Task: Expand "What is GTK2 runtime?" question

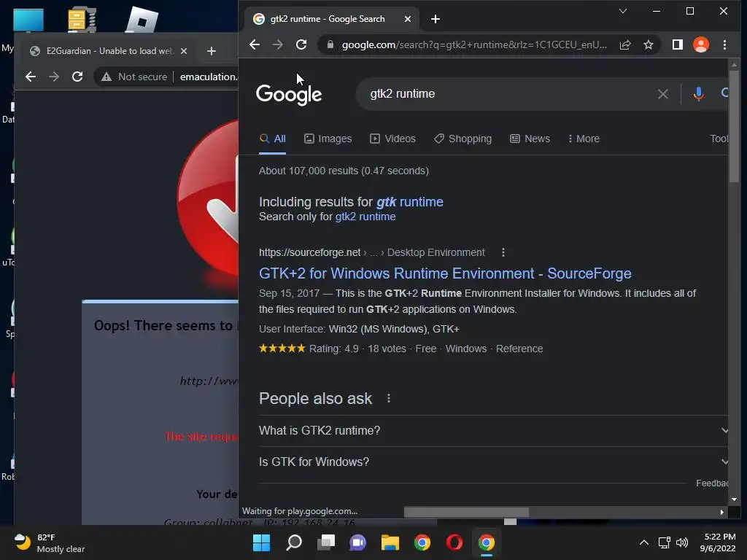Action: [x=493, y=430]
